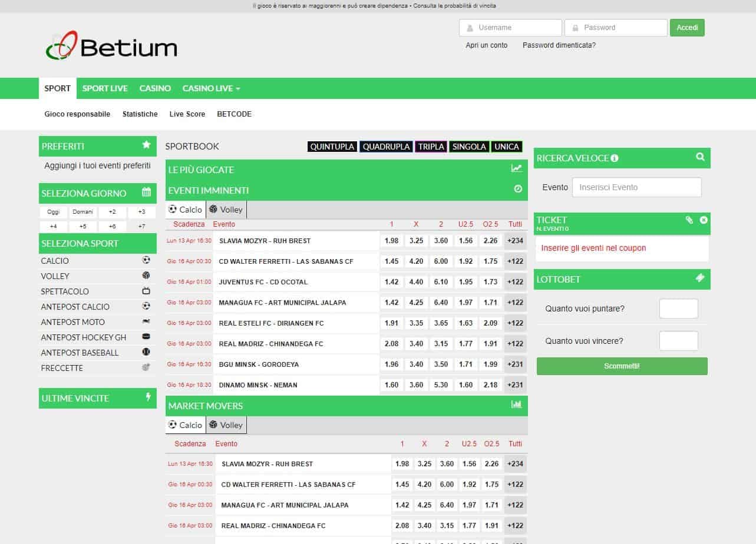This screenshot has height=544, width=756.
Task: Open Live Score link
Action: (187, 114)
